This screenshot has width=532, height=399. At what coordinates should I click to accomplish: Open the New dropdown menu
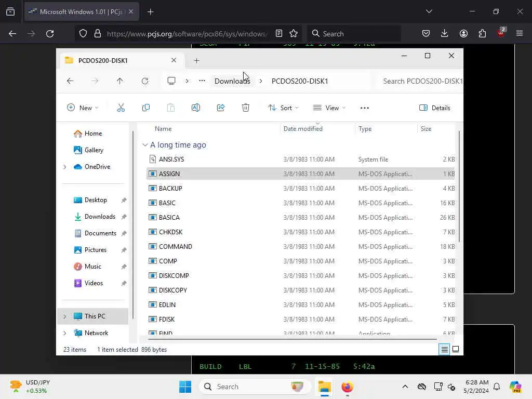pyautogui.click(x=83, y=108)
